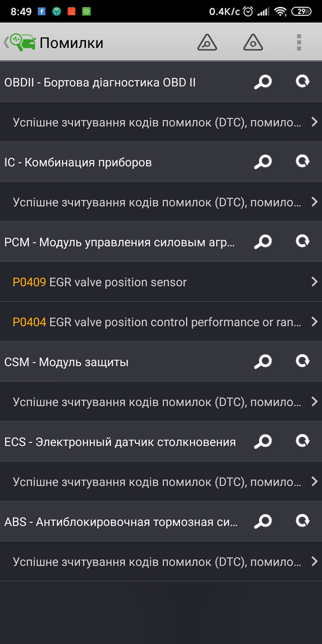
Task: Open the three-dot overflow menu
Action: coord(299,43)
